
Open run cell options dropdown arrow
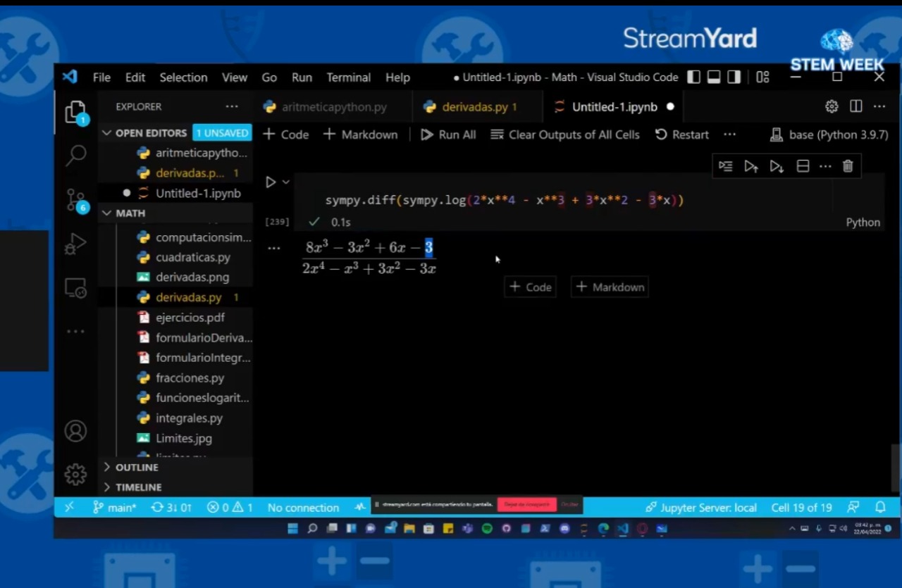[285, 182]
